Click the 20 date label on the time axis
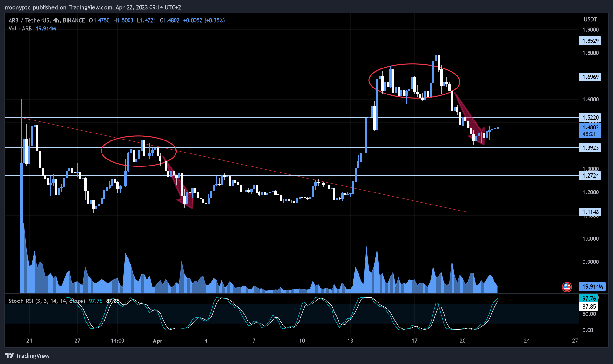The width and height of the screenshot is (613, 364). tap(463, 341)
